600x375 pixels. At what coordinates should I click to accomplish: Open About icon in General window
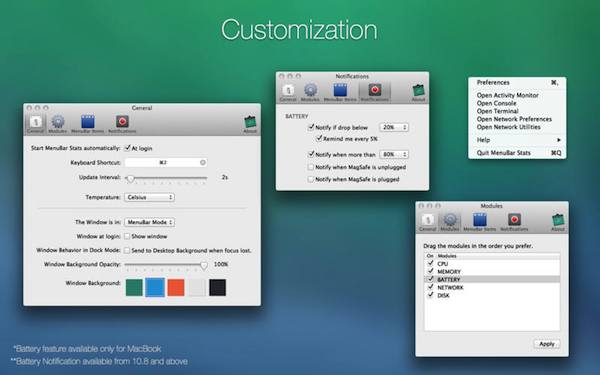[x=250, y=122]
